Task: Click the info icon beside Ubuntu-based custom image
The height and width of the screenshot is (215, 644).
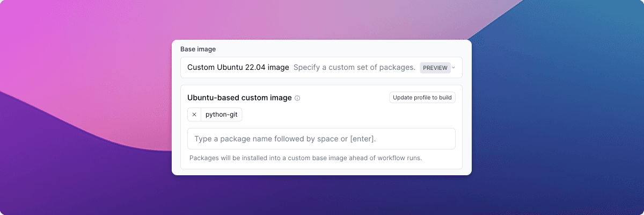Action: tap(297, 98)
